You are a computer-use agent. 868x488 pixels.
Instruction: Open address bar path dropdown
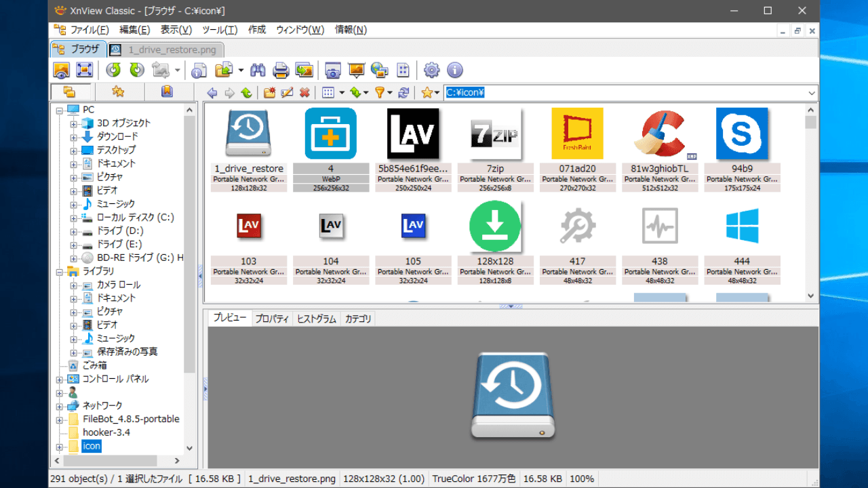click(x=812, y=94)
